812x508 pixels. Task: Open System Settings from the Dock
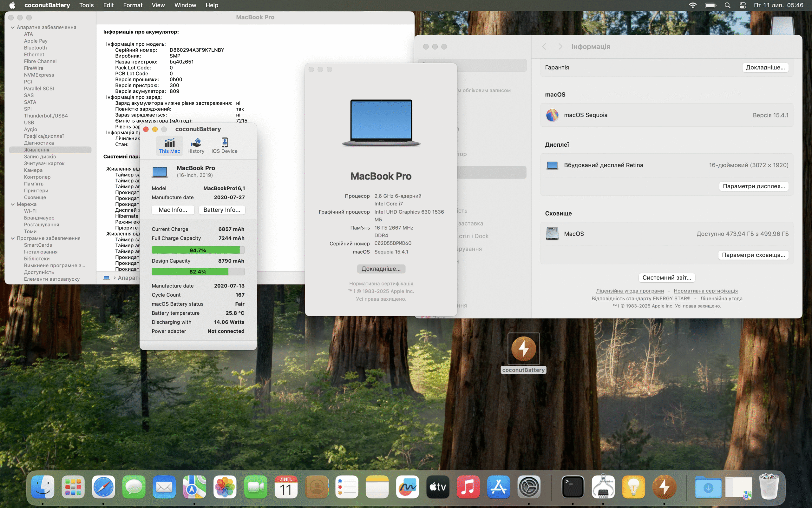pos(529,487)
